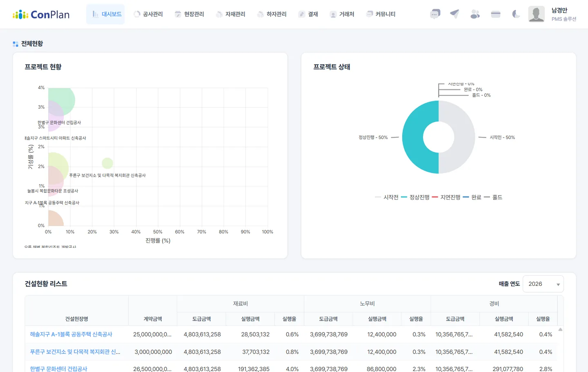Open the chat messages icon
The width and height of the screenshot is (588, 372).
tap(435, 14)
